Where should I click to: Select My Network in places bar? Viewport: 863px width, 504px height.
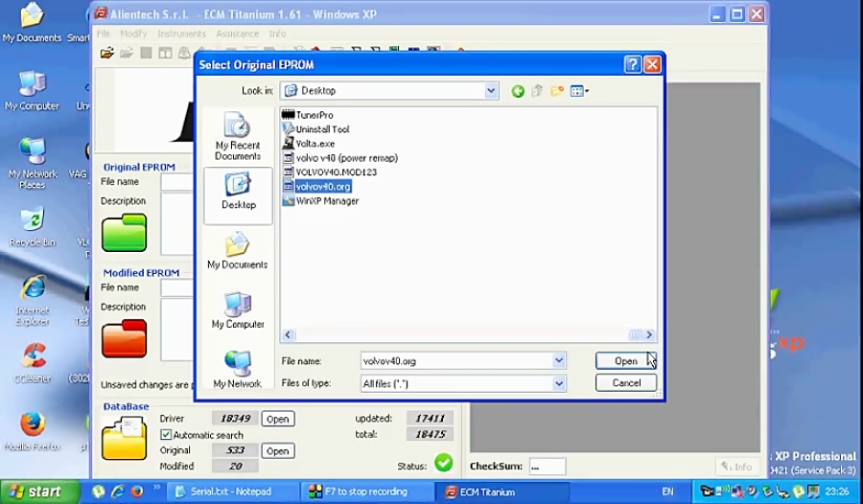click(238, 370)
